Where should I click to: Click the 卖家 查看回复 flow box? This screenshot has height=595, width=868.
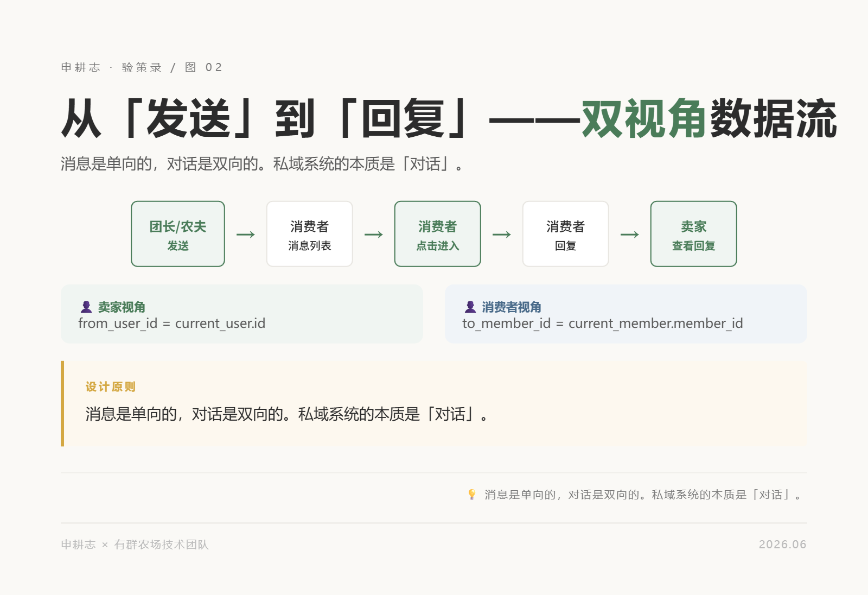pos(694,234)
